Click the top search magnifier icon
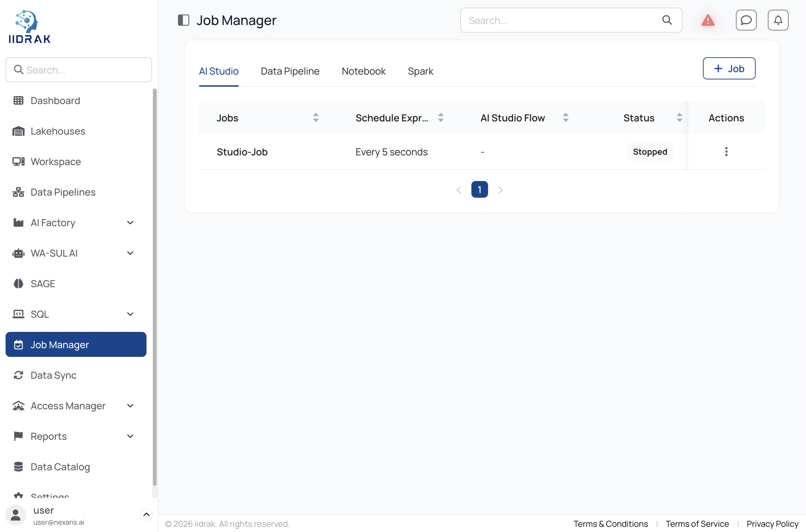The image size is (806, 532). click(x=667, y=20)
